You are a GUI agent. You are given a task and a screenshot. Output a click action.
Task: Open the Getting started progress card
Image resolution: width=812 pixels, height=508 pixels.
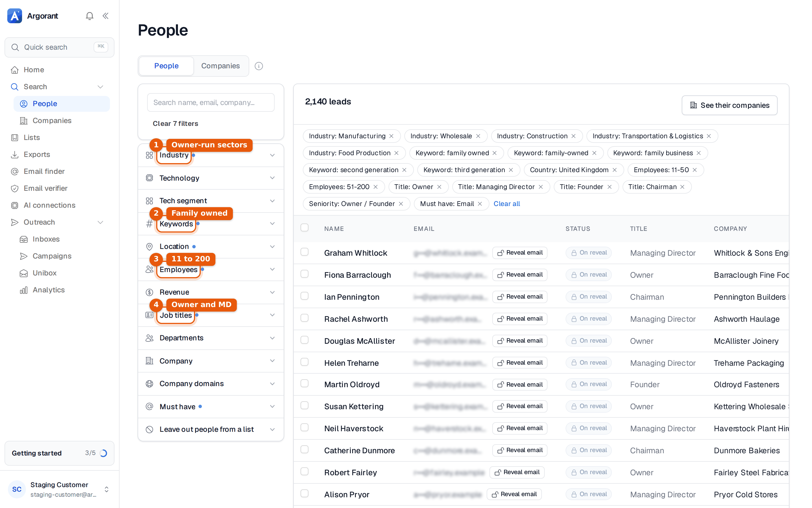(x=59, y=453)
